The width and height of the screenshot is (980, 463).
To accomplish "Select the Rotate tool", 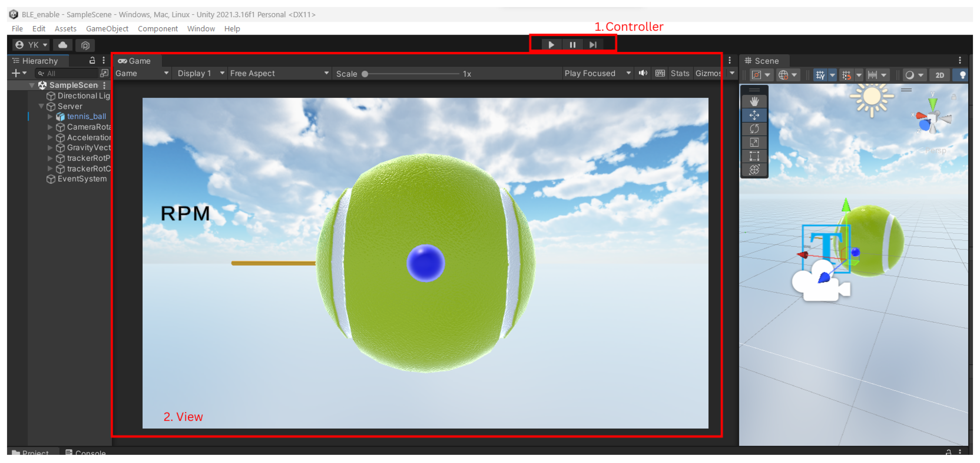I will pos(754,129).
